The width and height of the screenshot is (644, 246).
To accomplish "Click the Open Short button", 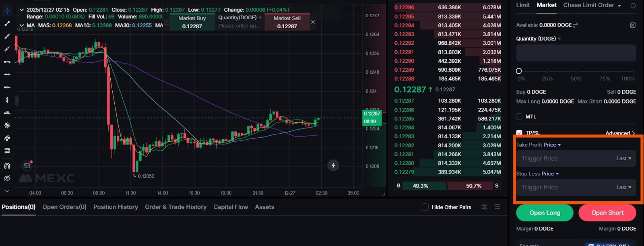I will 607,213.
